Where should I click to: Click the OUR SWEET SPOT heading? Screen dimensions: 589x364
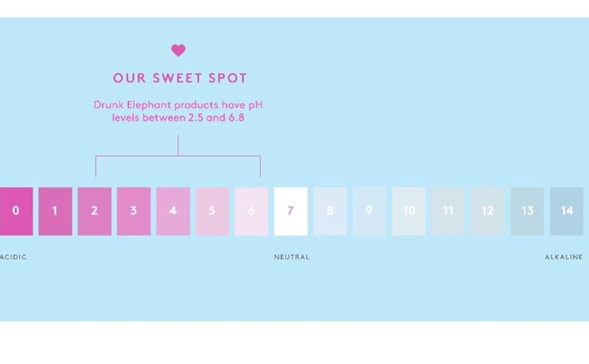[x=180, y=78]
